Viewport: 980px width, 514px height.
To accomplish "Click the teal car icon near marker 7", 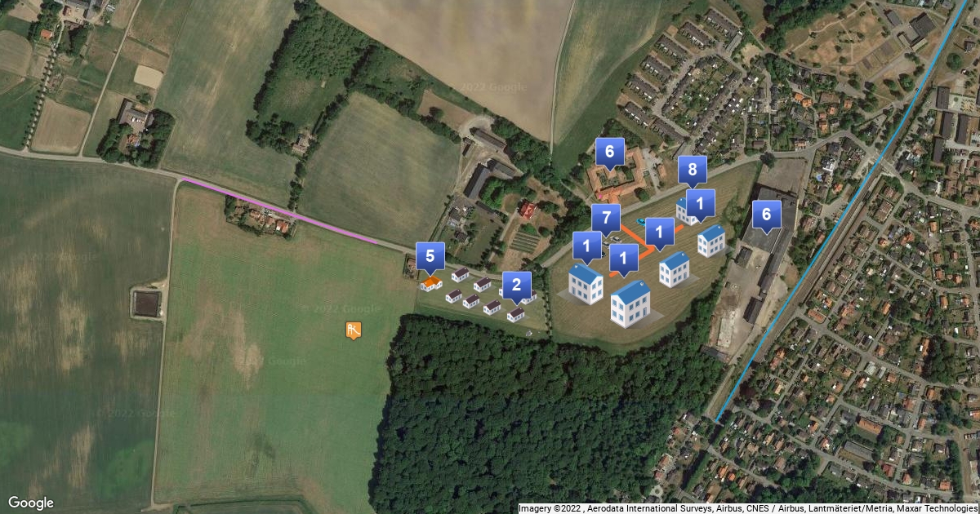I will [x=640, y=220].
